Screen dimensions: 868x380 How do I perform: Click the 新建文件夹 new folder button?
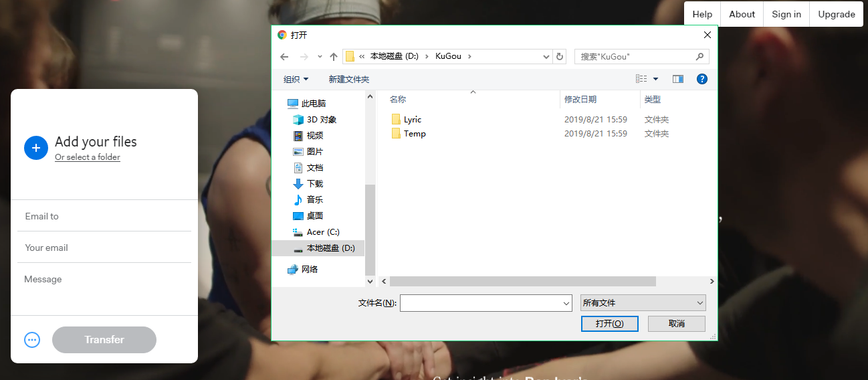pos(348,79)
